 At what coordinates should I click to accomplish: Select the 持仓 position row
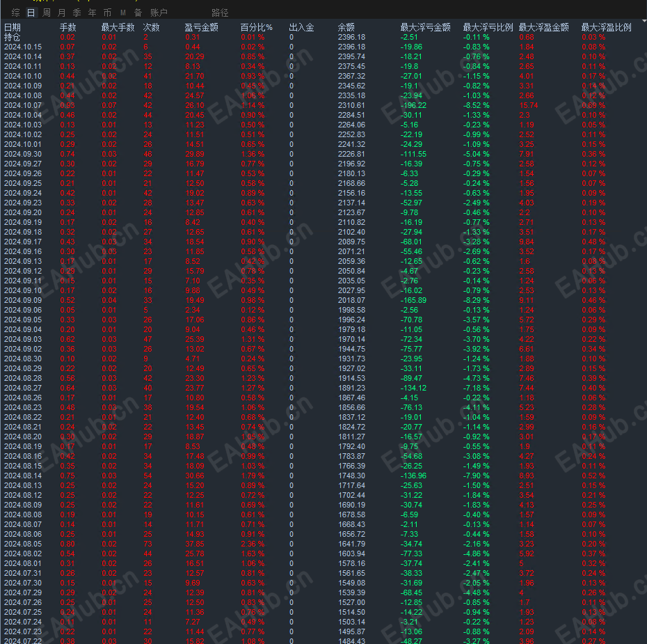323,37
